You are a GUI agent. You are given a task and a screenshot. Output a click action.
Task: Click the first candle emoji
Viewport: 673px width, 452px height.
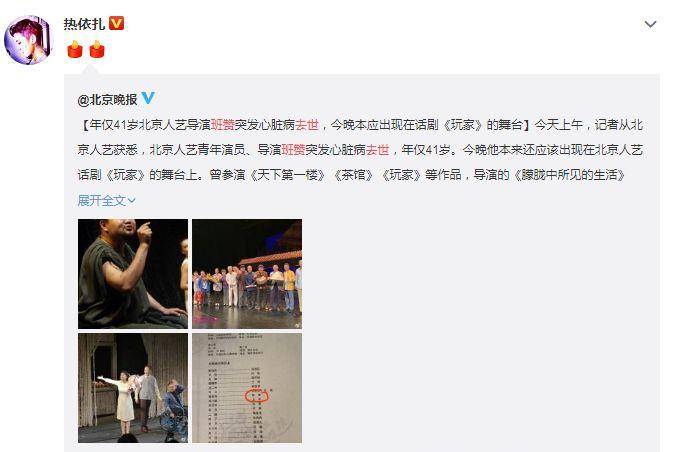[75, 49]
